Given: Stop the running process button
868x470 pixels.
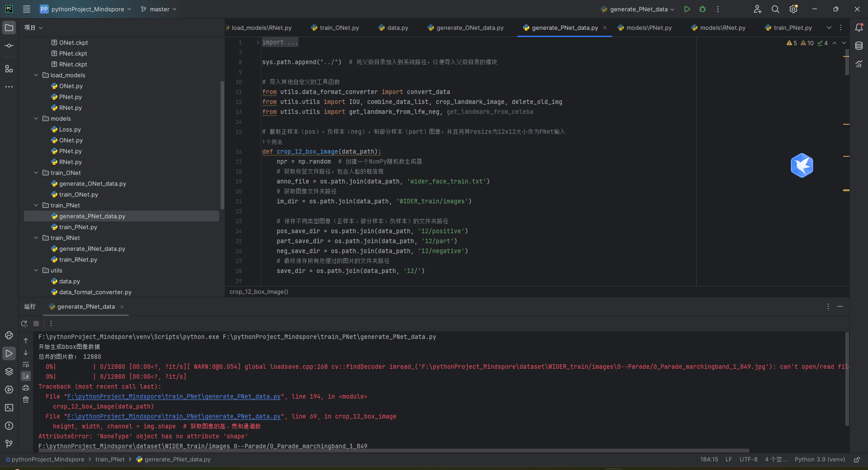Looking at the screenshot, I should (x=36, y=324).
